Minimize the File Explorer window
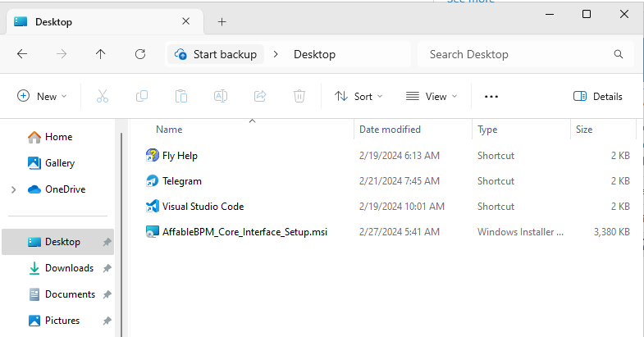The image size is (644, 337). click(550, 14)
